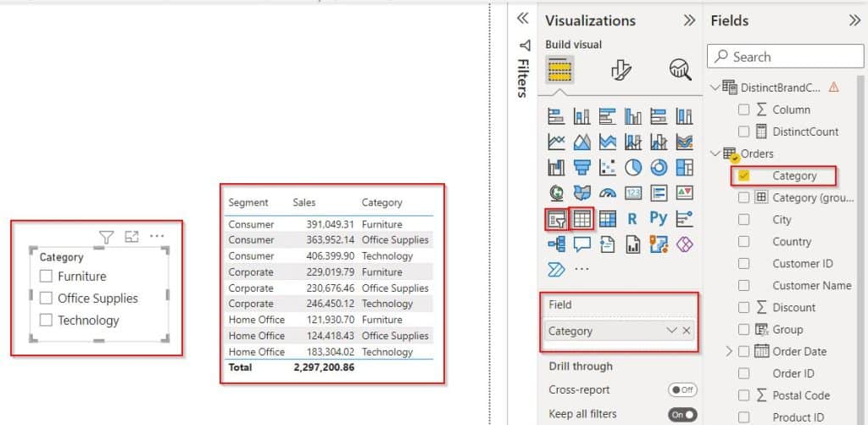
Task: Collapse the Orders table
Action: [715, 154]
